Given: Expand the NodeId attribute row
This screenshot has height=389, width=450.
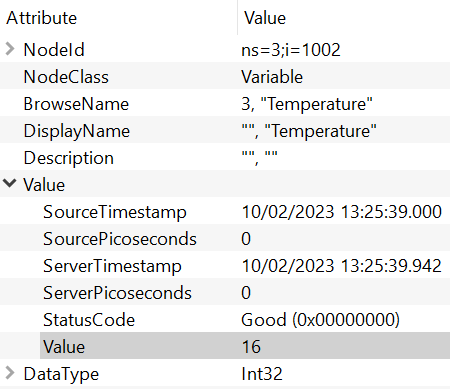Looking at the screenshot, I should (10, 49).
